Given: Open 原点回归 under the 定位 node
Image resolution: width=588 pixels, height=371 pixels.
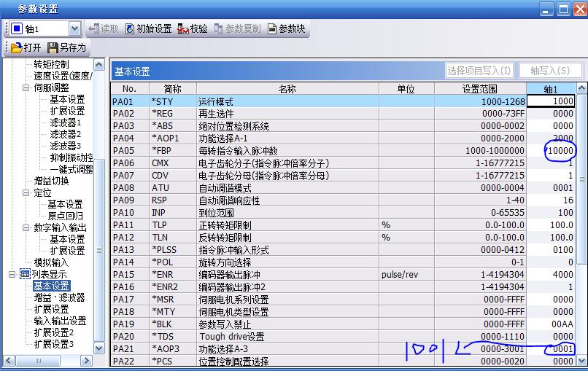Looking at the screenshot, I should [x=66, y=216].
